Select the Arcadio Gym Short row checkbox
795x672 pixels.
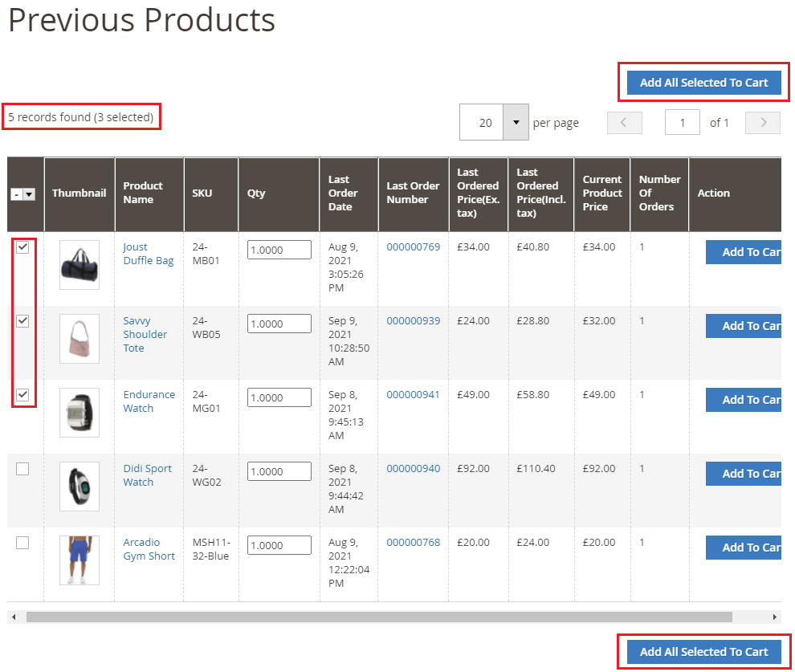coord(23,543)
